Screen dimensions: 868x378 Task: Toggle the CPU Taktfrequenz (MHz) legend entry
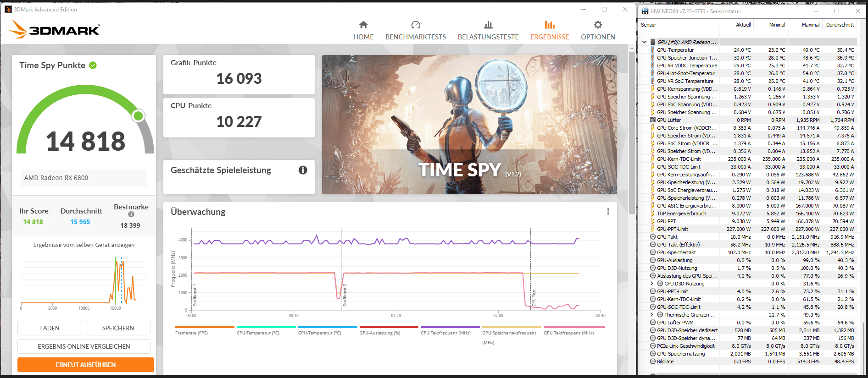pyautogui.click(x=451, y=330)
